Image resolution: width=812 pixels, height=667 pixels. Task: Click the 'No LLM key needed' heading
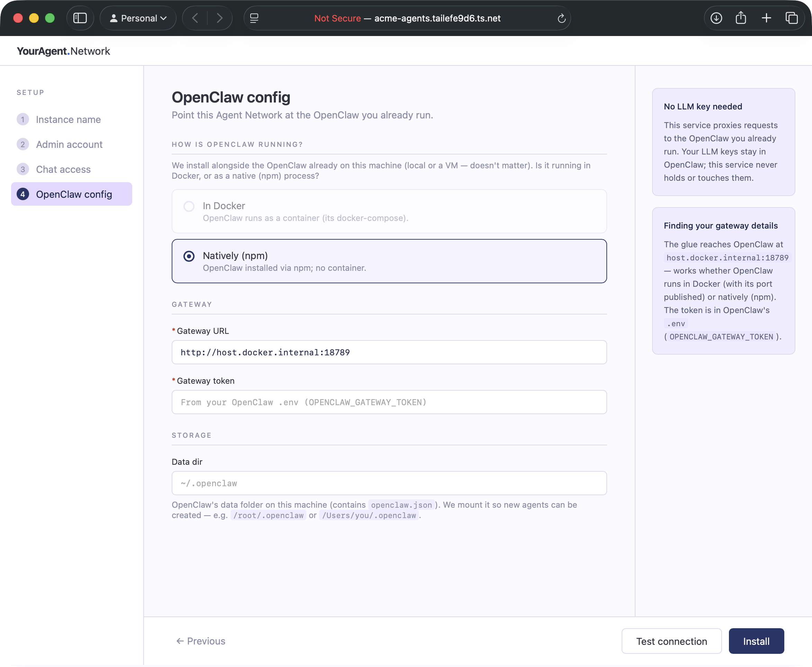(703, 106)
